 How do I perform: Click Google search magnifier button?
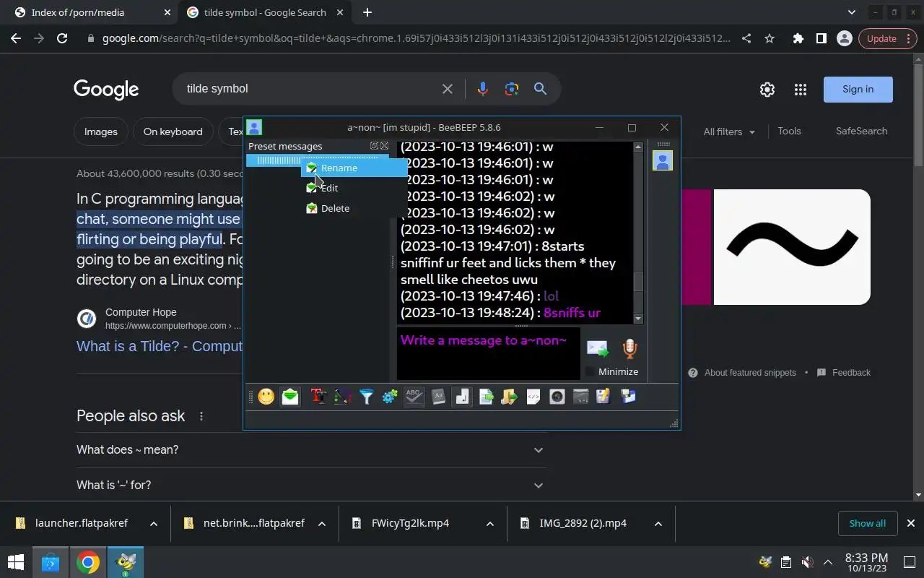point(540,89)
